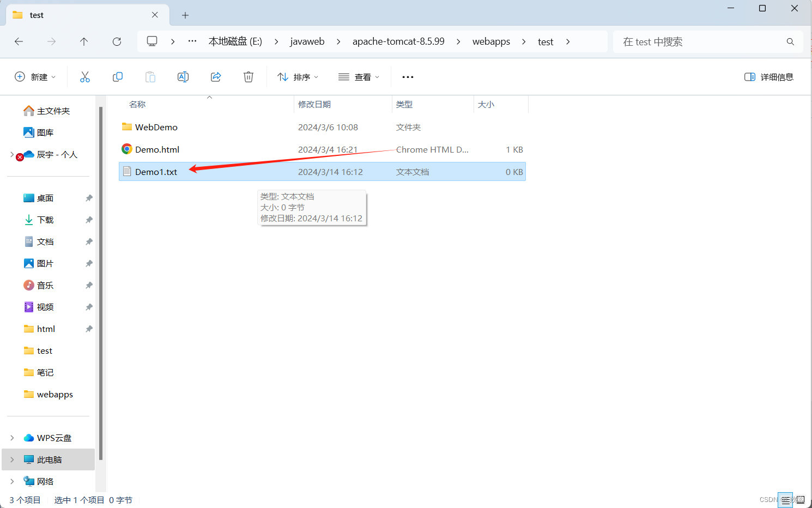The width and height of the screenshot is (812, 508).
Task: Click the Rename icon in toolbar
Action: [x=183, y=77]
